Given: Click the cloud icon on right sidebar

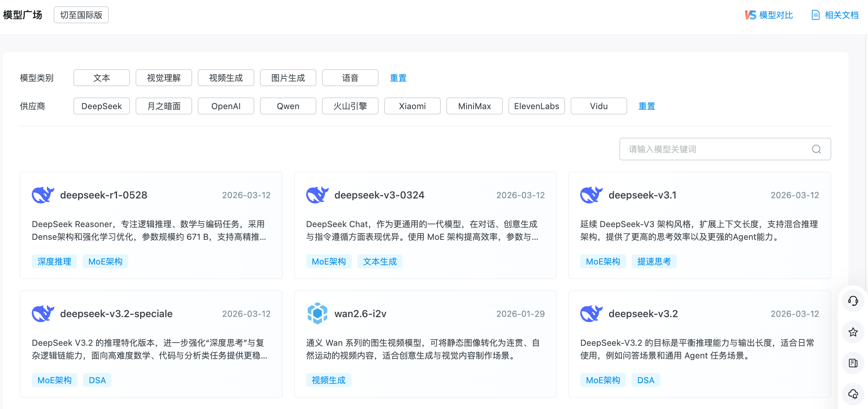Looking at the screenshot, I should [x=853, y=393].
